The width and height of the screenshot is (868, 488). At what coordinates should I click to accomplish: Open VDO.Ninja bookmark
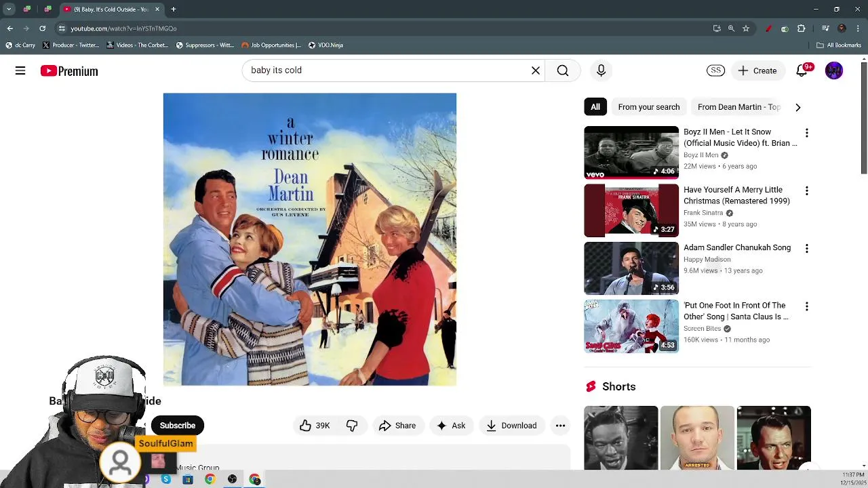pyautogui.click(x=325, y=45)
